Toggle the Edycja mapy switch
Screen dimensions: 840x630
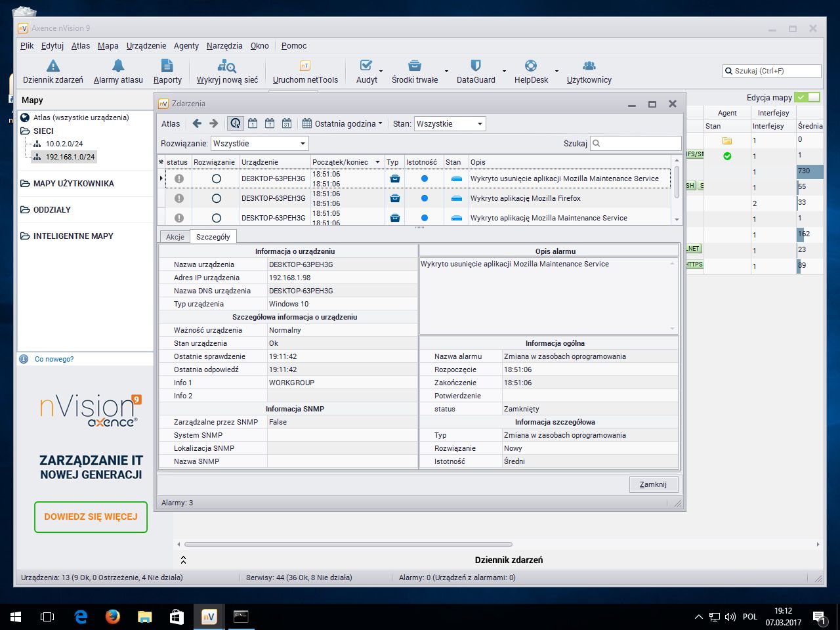[x=807, y=97]
